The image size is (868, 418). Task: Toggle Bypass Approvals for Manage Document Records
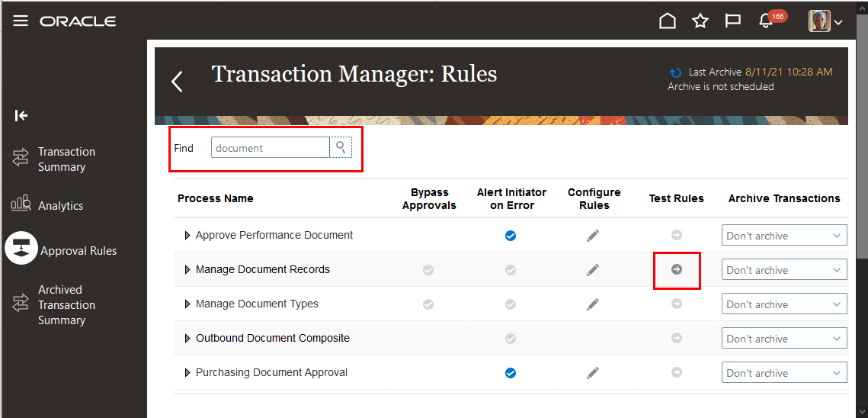point(428,269)
